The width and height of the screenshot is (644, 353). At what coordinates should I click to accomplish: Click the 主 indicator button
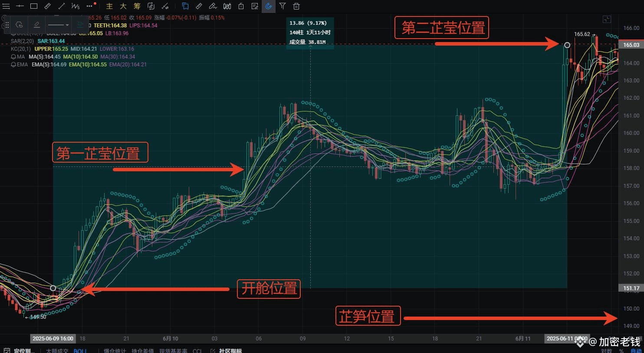pyautogui.click(x=109, y=6)
